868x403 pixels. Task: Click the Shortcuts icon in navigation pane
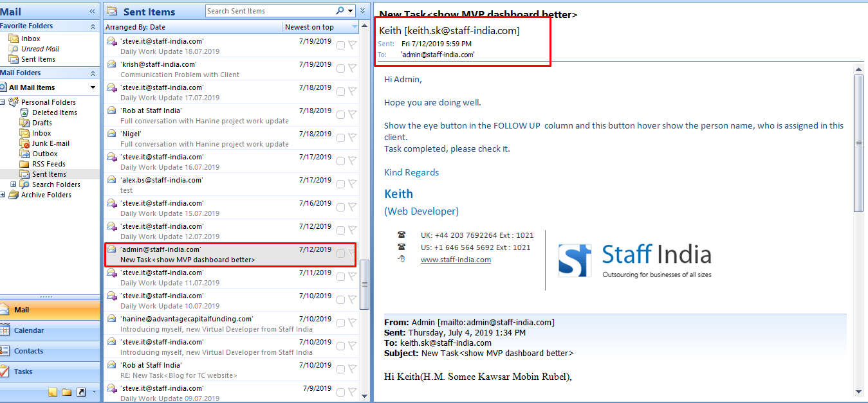(81, 392)
